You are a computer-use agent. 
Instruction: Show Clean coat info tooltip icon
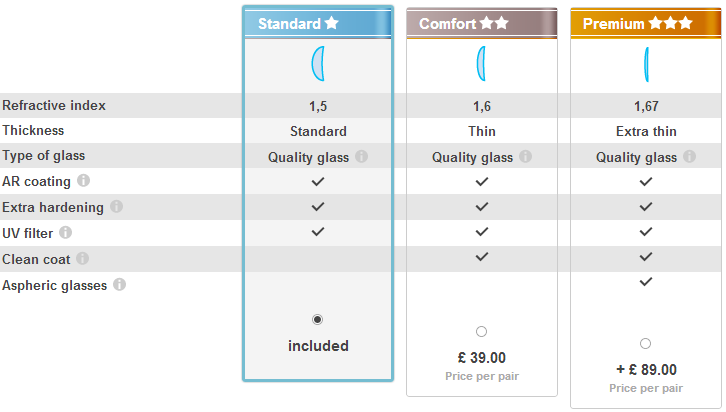click(x=82, y=258)
